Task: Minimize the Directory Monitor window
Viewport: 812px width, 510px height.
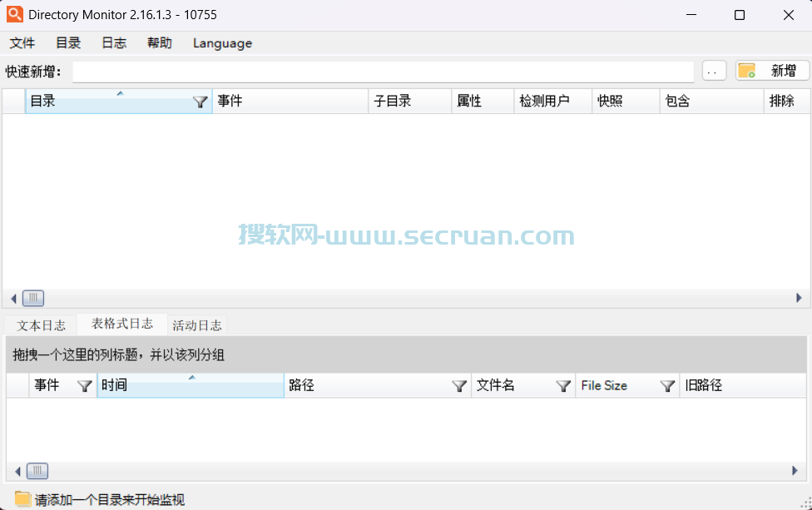Action: (x=691, y=14)
